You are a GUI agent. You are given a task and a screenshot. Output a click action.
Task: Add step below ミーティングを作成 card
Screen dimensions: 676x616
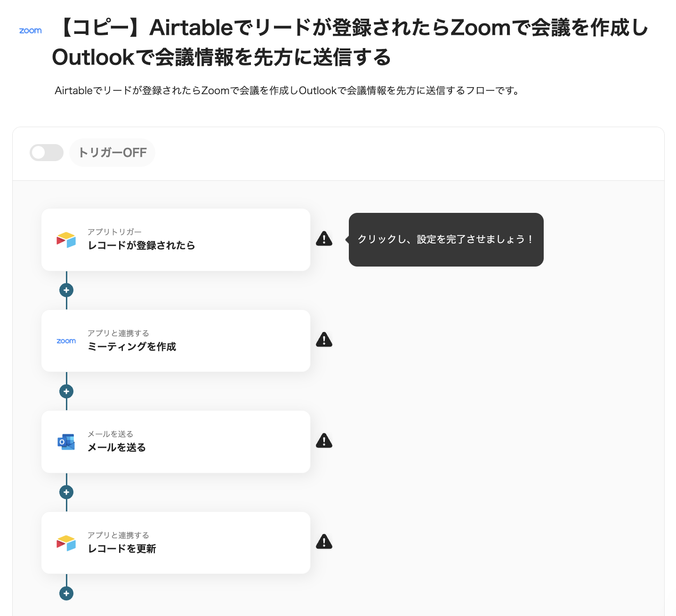pos(66,391)
